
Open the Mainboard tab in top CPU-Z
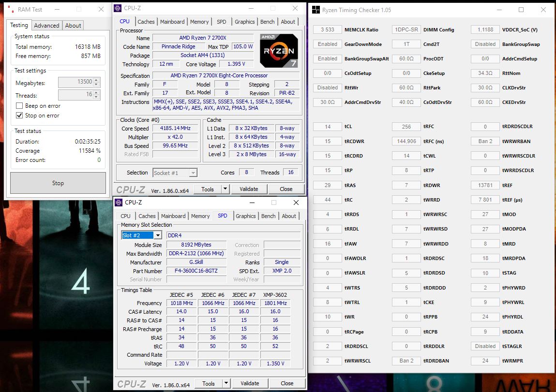tap(172, 22)
